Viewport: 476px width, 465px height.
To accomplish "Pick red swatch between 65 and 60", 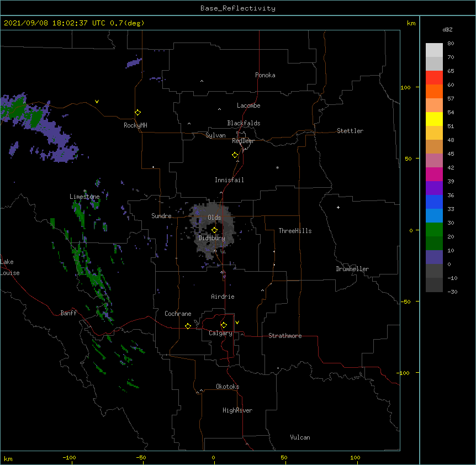I will pos(434,78).
